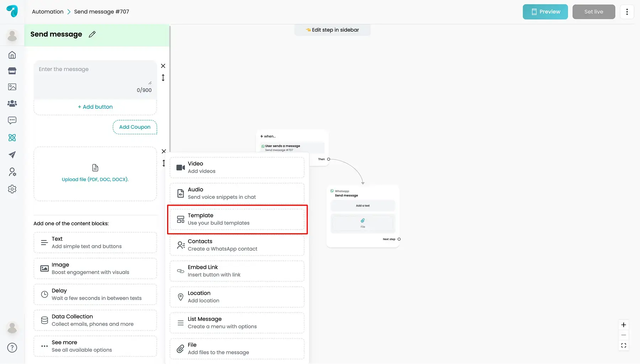Click Send message #707 breadcrumb text

tap(102, 12)
